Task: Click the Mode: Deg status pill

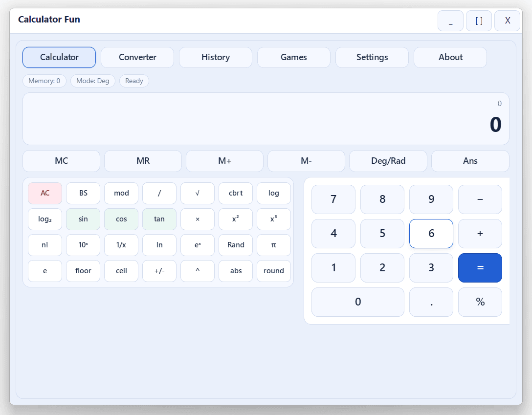Action: (92, 81)
